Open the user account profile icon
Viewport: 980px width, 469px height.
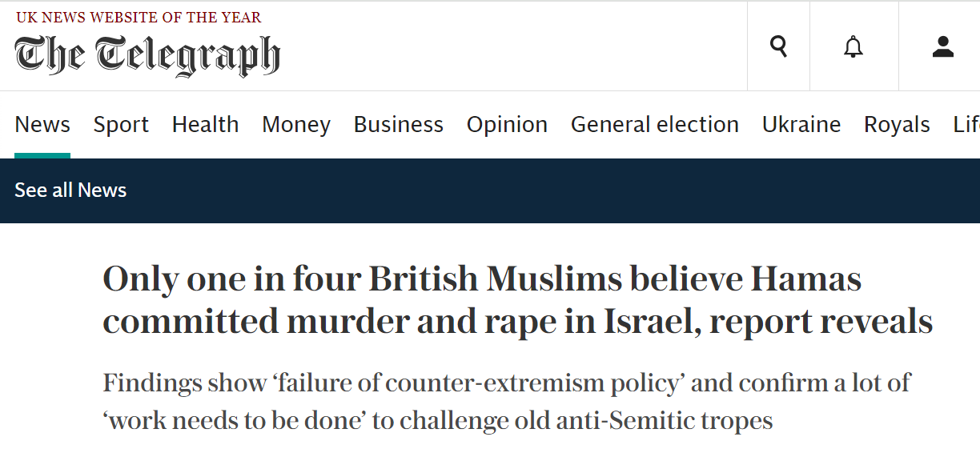(x=943, y=47)
